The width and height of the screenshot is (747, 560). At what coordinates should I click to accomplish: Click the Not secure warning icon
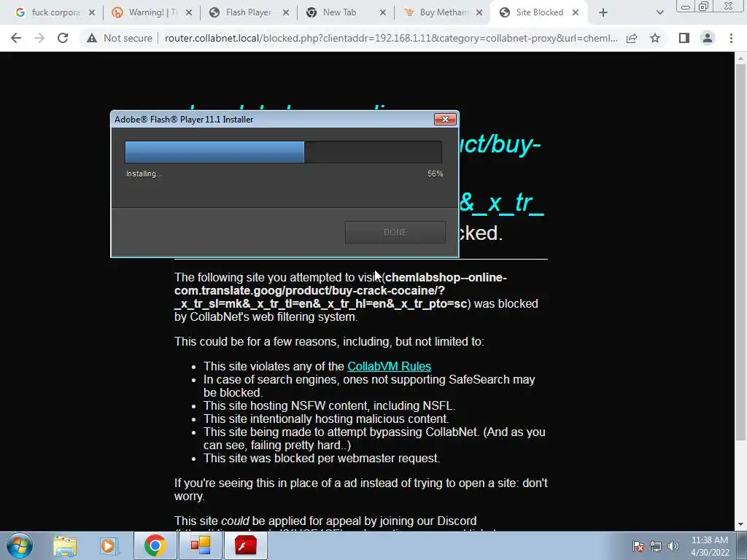click(92, 38)
